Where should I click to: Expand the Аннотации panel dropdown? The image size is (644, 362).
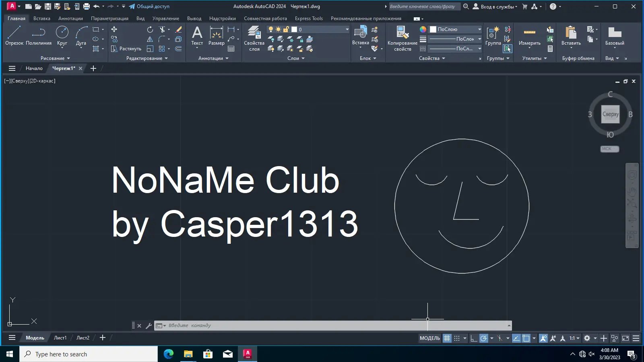coord(213,58)
